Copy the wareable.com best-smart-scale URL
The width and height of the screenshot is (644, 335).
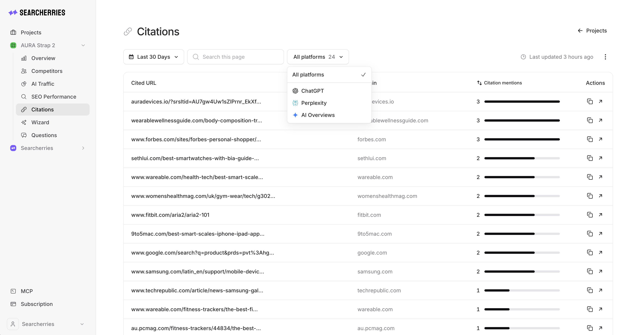click(590, 177)
